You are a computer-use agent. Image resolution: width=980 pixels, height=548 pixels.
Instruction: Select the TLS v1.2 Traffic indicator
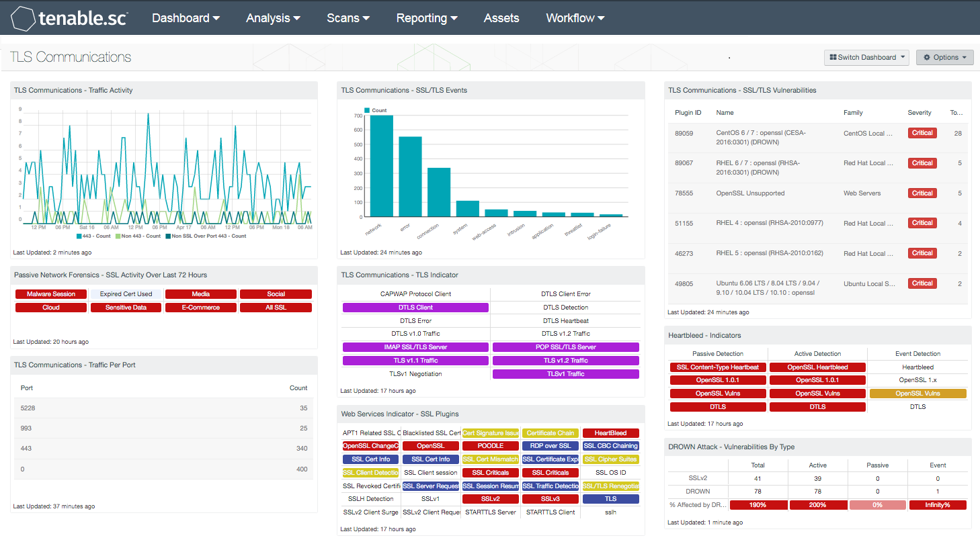pyautogui.click(x=566, y=361)
